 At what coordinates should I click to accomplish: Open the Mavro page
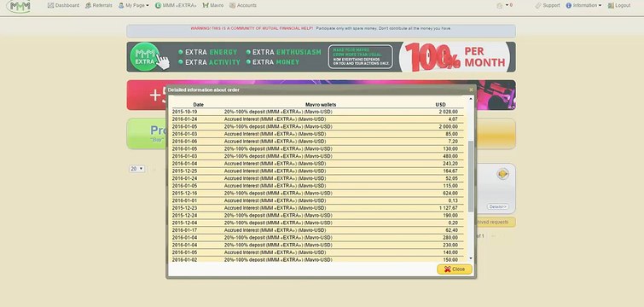point(213,5)
